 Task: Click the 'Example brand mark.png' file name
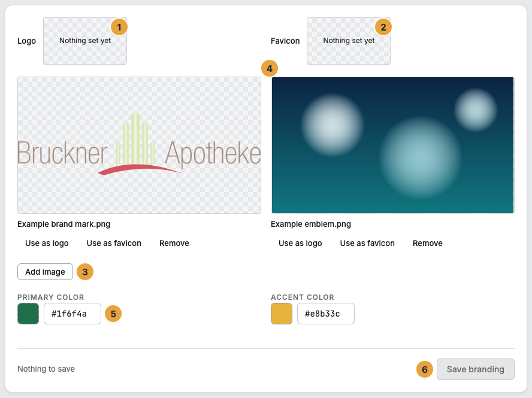pos(64,224)
